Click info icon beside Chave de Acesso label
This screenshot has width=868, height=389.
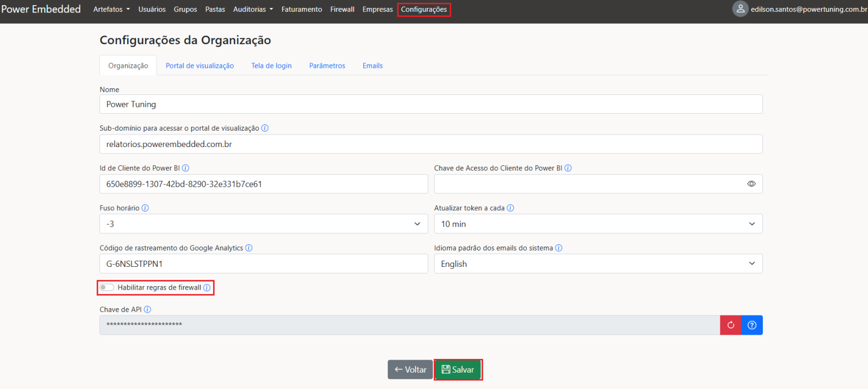pos(568,168)
